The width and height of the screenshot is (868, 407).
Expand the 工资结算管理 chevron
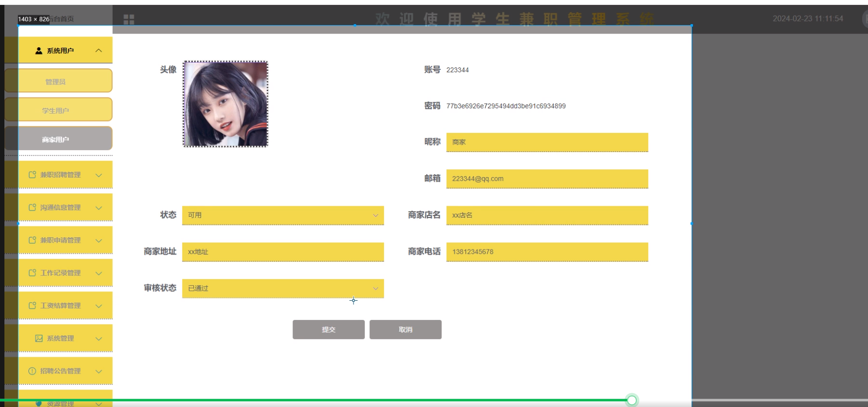tap(99, 306)
